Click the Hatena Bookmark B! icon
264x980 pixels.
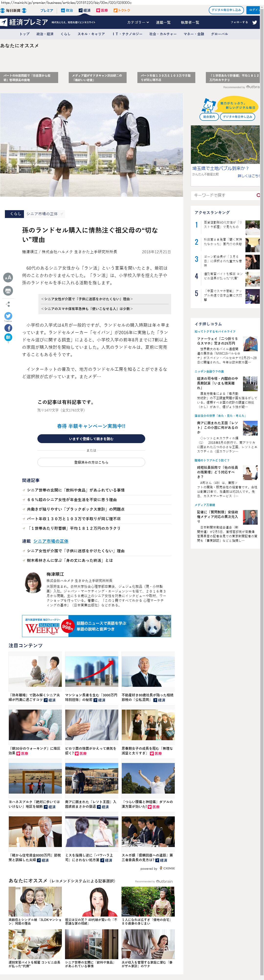8,337
